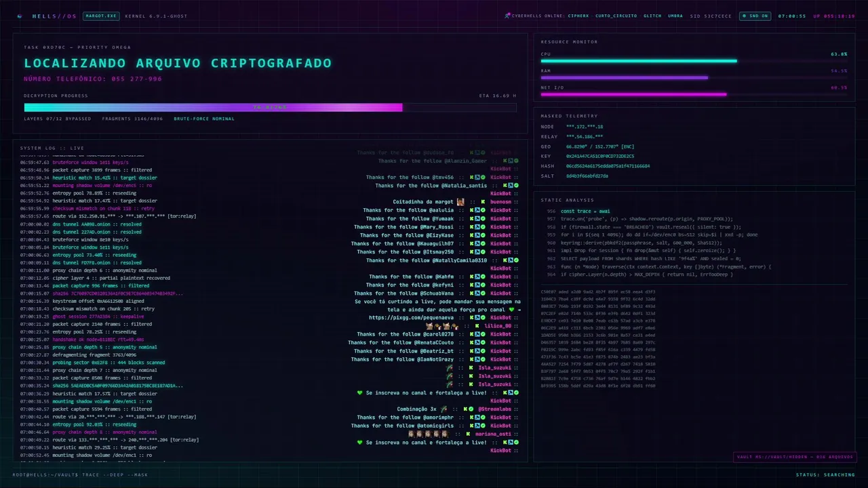The width and height of the screenshot is (868, 488).
Task: Click the blue moderator badge in pixgg.com link row
Action: [477, 317]
